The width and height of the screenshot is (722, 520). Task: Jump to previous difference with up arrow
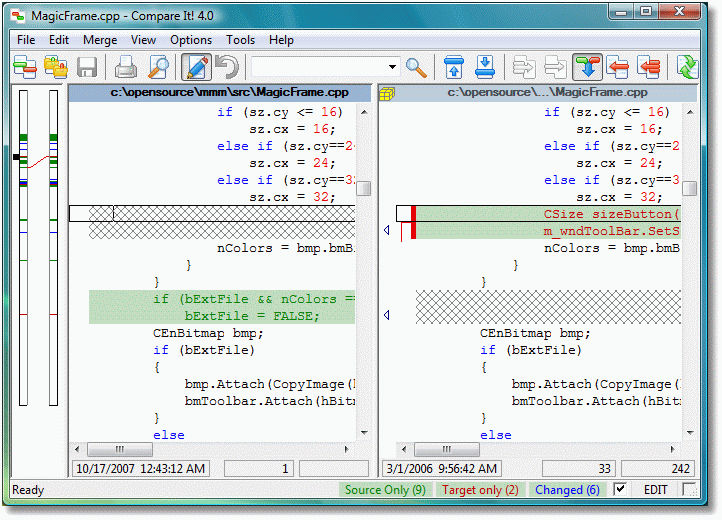pos(453,68)
